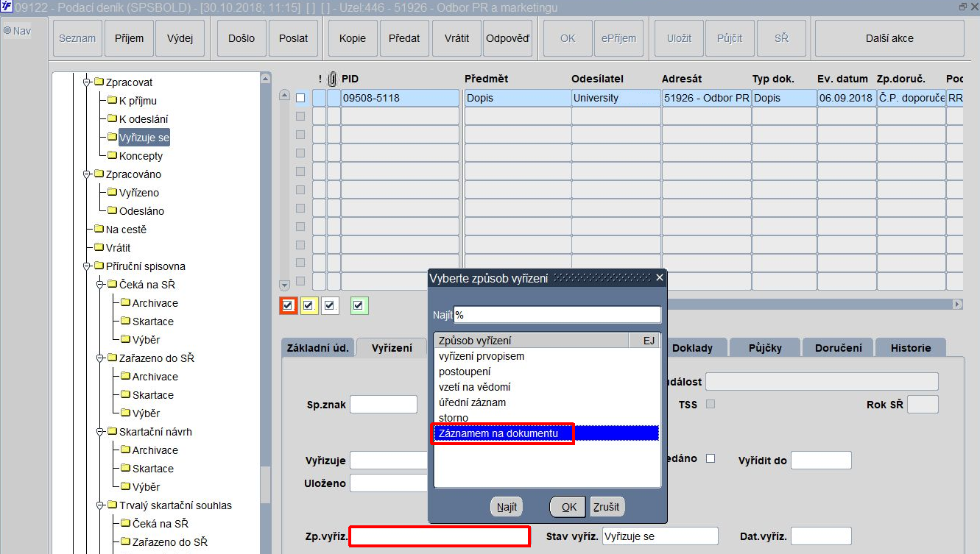Click the Sp.znak input field
Viewport: 980px width, 554px height.
[384, 404]
